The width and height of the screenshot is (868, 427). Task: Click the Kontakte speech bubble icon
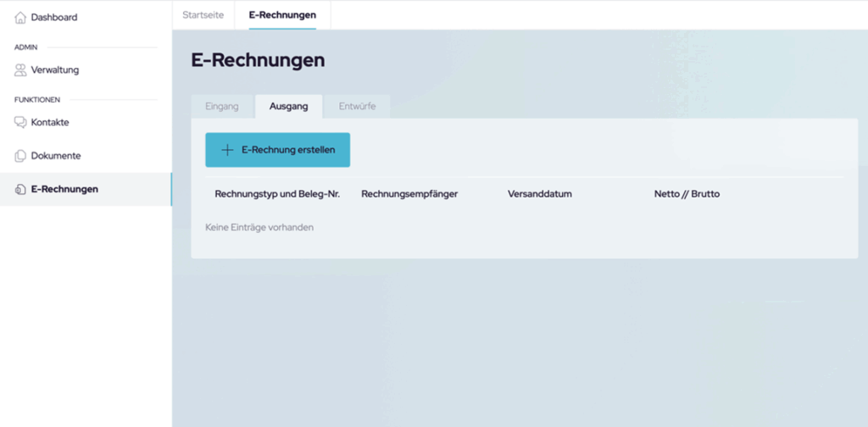[x=20, y=123]
